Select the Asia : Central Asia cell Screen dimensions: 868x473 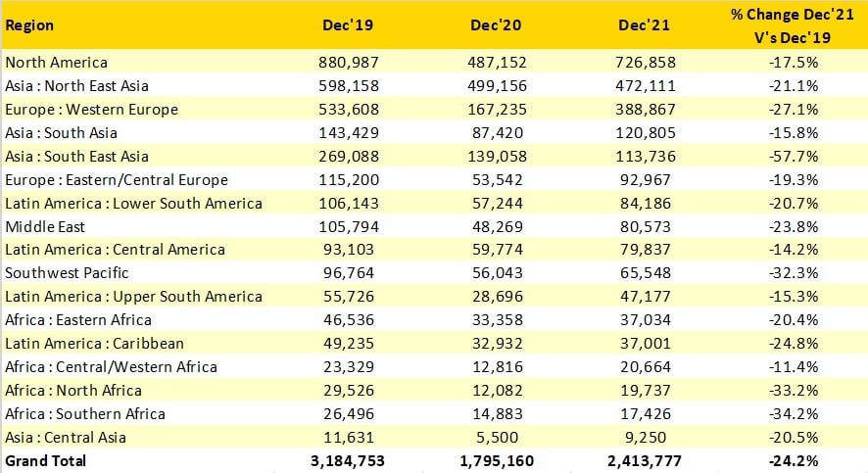[65, 437]
